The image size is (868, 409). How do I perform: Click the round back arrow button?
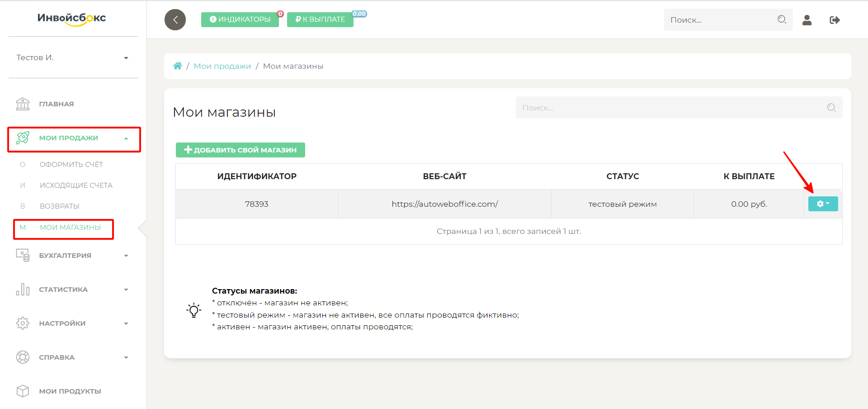coord(175,20)
